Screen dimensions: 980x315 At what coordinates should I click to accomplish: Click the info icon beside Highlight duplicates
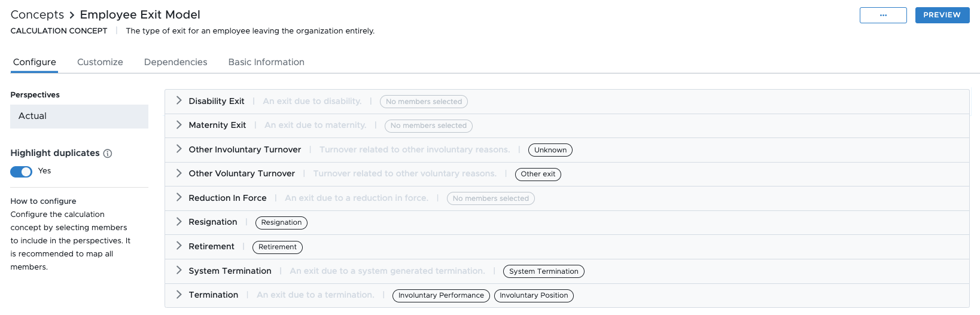108,154
